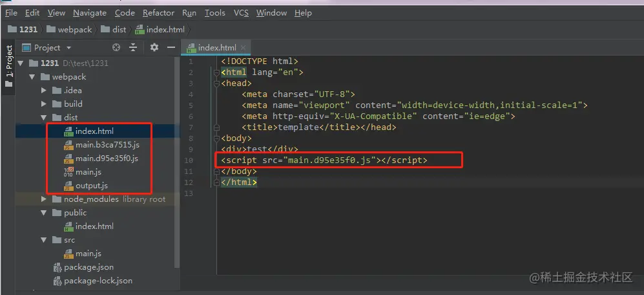Screen dimensions: 644x295
Task: Open the Tools menu
Action: pos(215,13)
